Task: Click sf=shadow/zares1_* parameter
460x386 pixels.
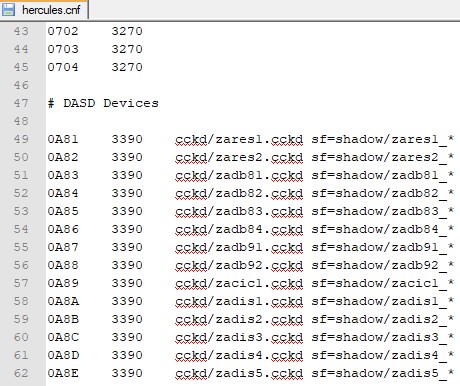Action: click(383, 139)
